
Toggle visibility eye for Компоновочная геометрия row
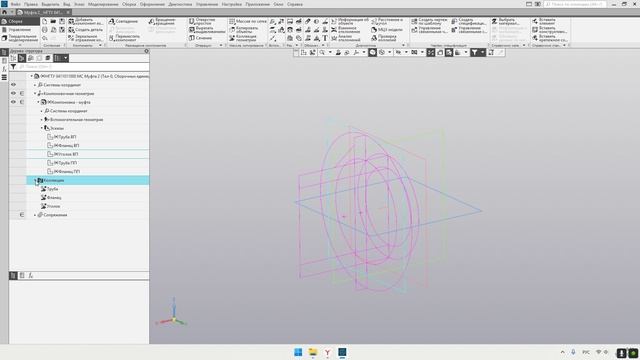pyautogui.click(x=13, y=93)
